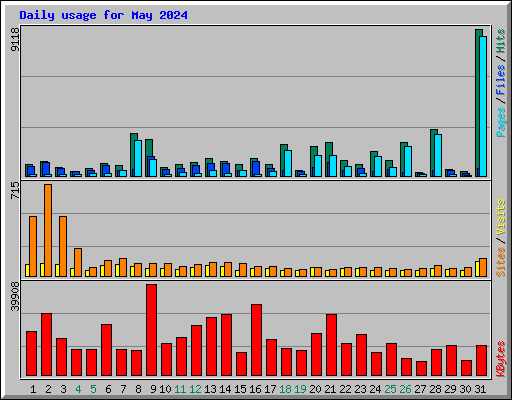Click the orange bar for day 3
Image resolution: width=512 pixels, height=400 pixels.
(63, 246)
